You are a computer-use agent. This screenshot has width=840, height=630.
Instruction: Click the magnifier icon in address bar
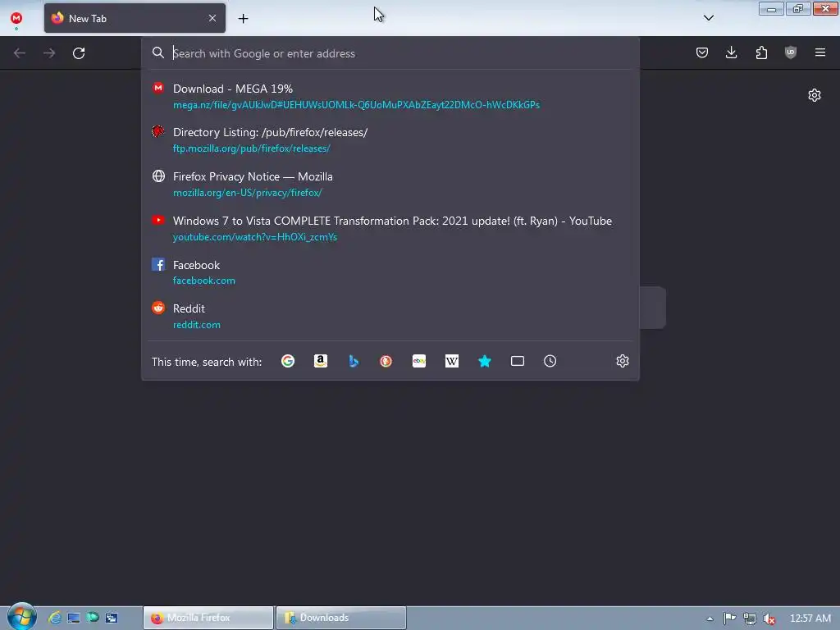pyautogui.click(x=158, y=52)
